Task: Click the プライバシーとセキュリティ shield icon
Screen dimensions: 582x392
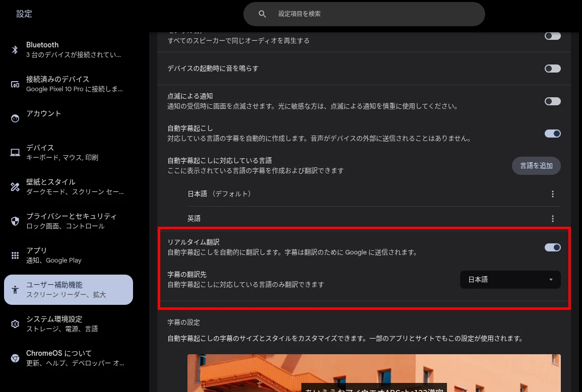Action: 15,221
